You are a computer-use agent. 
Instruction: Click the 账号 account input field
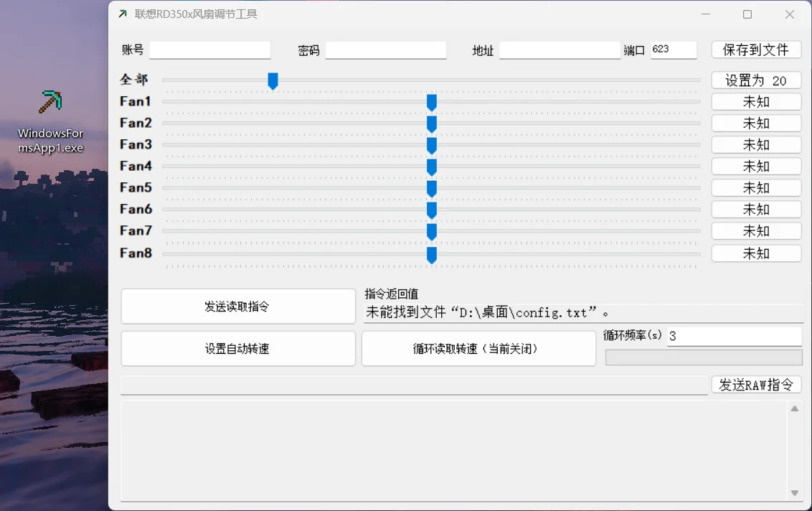pos(209,50)
